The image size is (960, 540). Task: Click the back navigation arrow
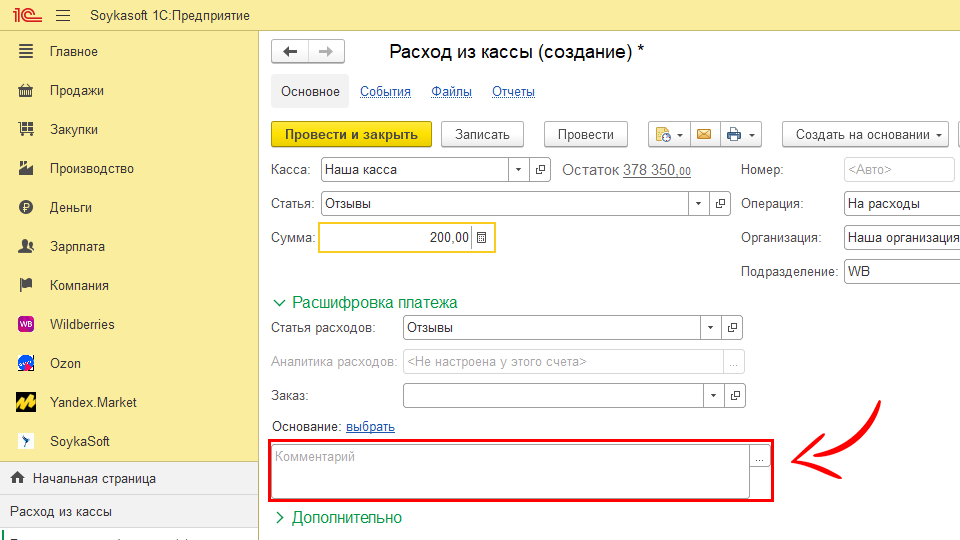[290, 52]
